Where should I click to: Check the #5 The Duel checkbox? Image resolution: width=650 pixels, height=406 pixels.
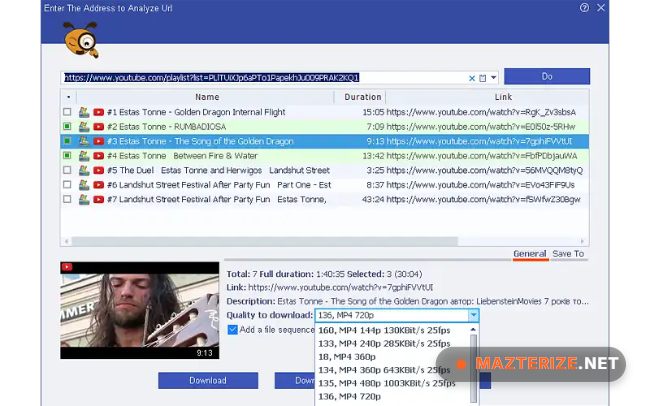[x=67, y=170]
